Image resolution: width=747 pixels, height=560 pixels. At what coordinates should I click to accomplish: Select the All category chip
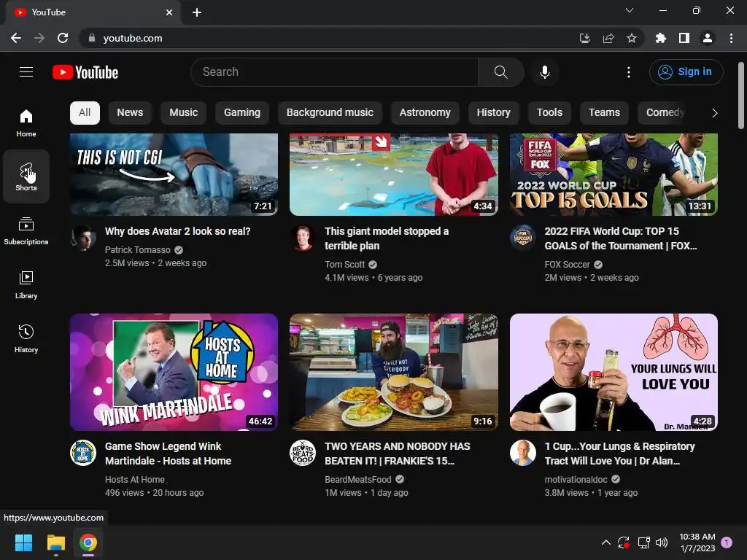pyautogui.click(x=85, y=113)
